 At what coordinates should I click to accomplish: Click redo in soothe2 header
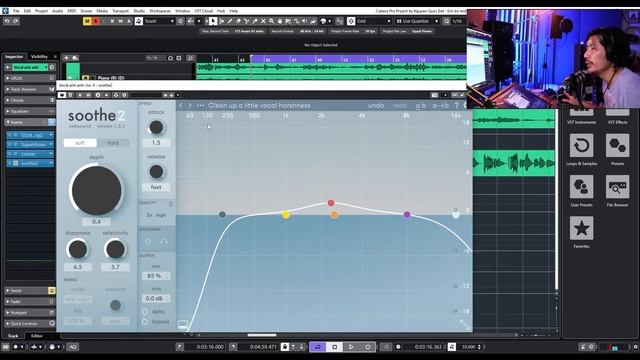(x=400, y=105)
